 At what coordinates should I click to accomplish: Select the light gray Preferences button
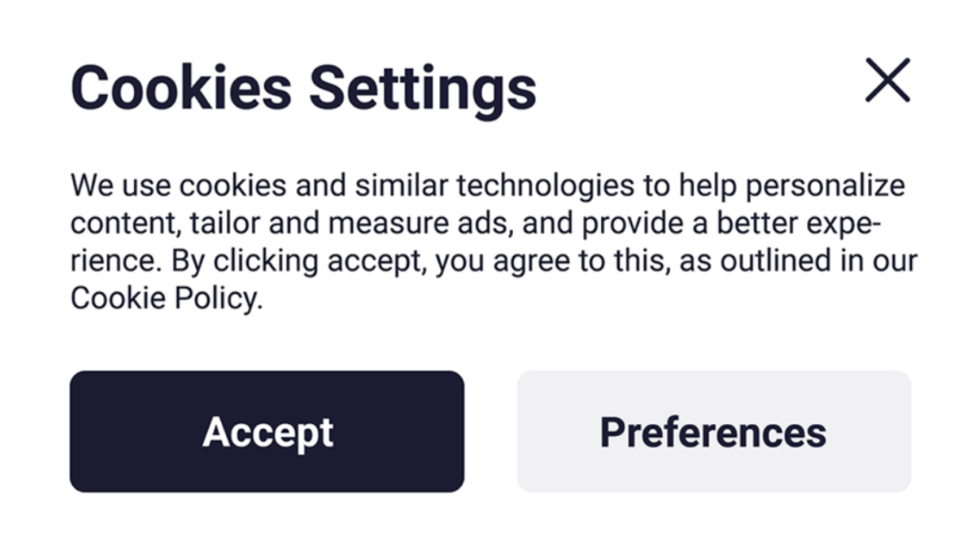714,432
